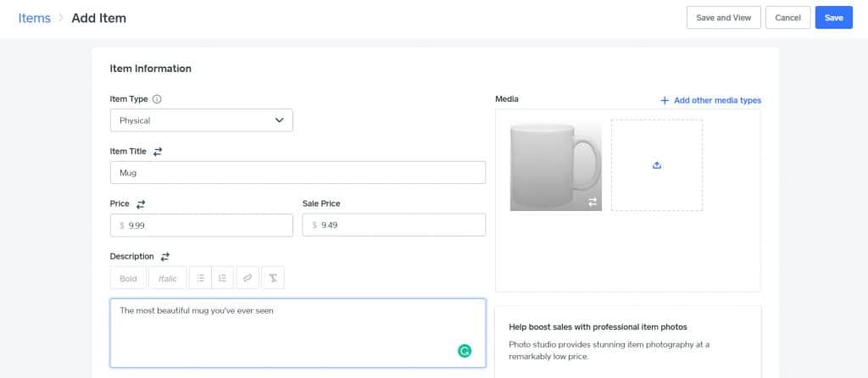Click the Sale Price input field

tap(393, 225)
